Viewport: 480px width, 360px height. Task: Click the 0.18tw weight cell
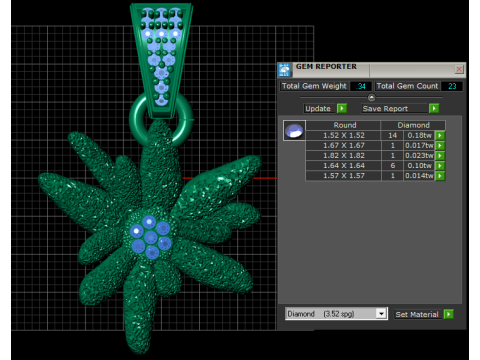[x=419, y=135]
